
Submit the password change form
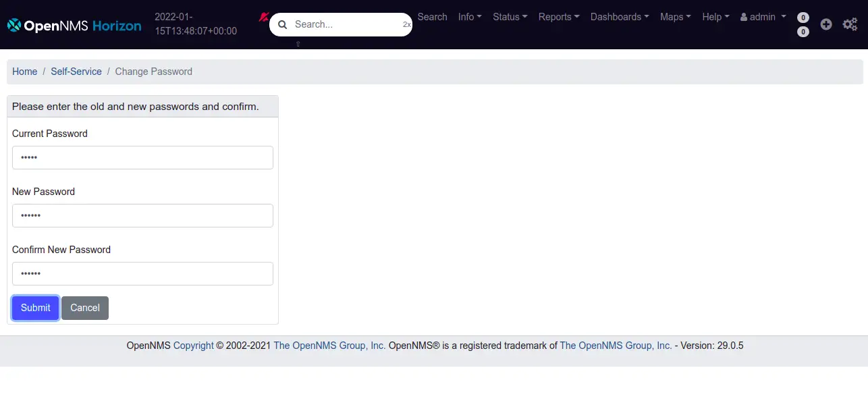(36, 308)
